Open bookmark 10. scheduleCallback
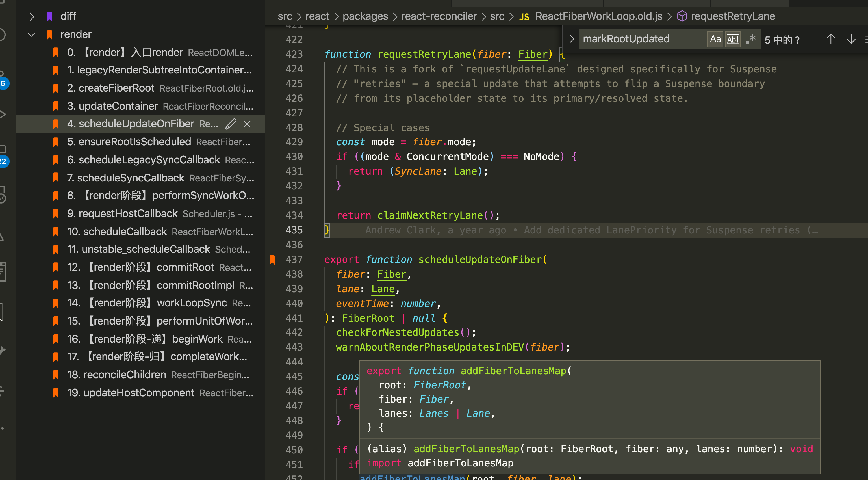Screen dimensions: 868x480 [x=160, y=231]
